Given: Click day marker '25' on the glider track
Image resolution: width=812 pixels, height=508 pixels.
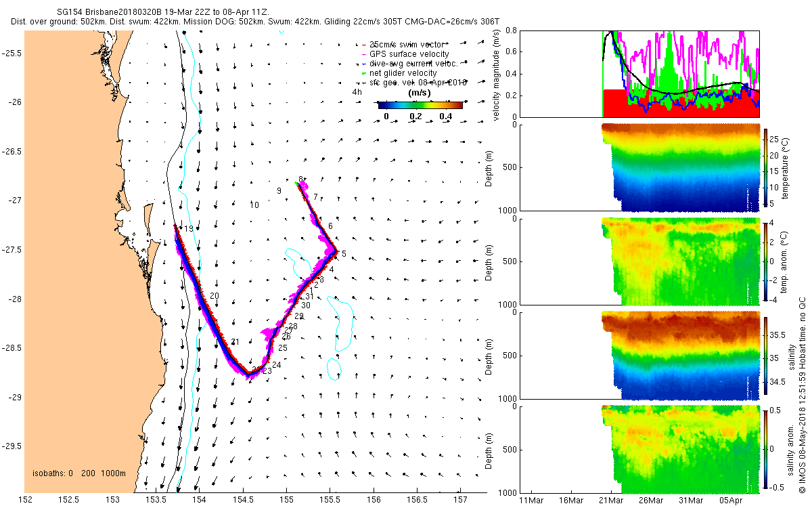Looking at the screenshot, I should 283,347.
